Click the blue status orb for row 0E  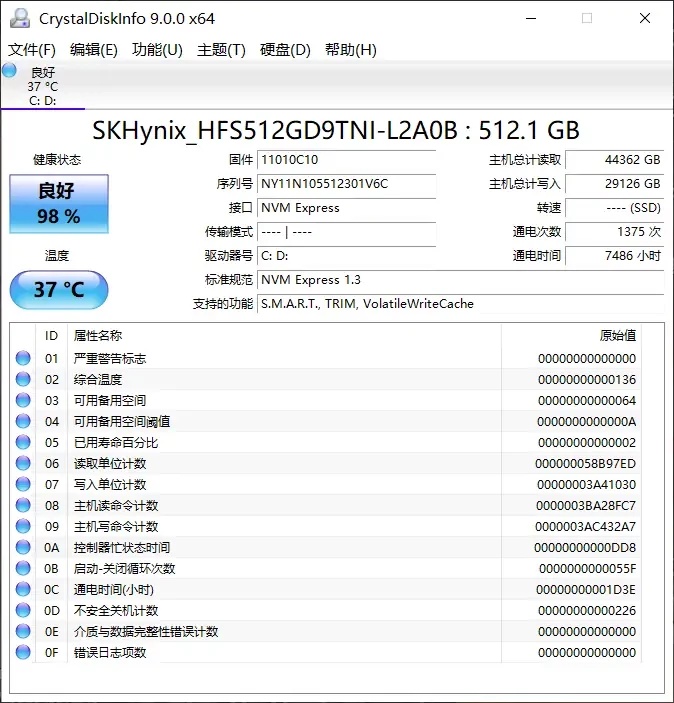pos(23,631)
